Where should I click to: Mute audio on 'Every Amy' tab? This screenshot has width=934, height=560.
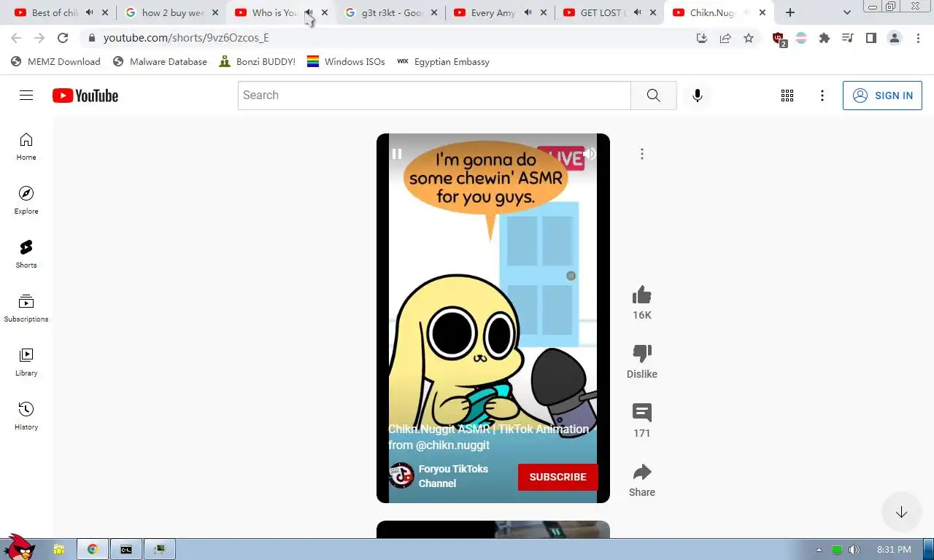[x=528, y=12]
